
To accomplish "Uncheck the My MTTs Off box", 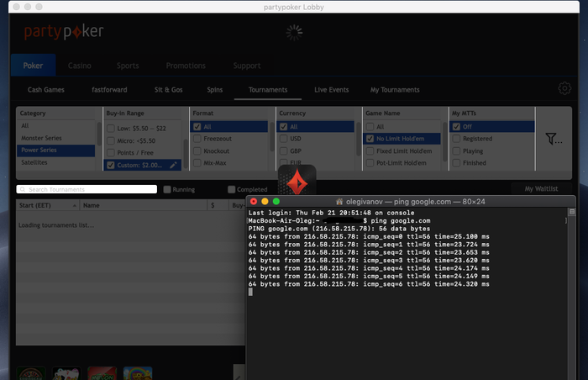I will (456, 127).
